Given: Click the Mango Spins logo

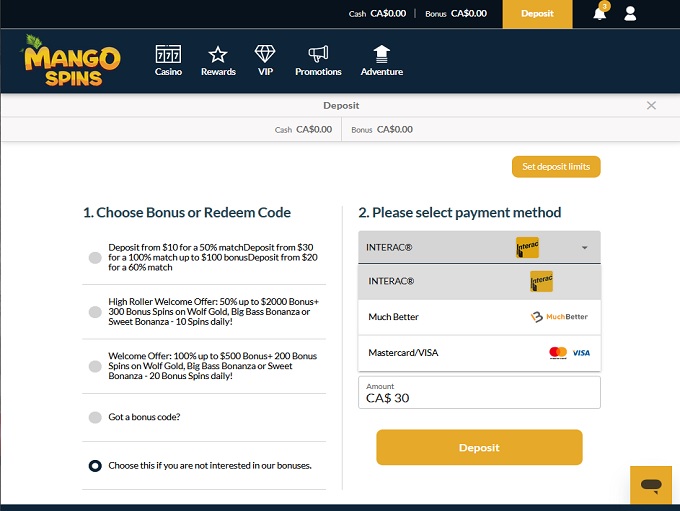Looking at the screenshot, I should click(x=72, y=62).
